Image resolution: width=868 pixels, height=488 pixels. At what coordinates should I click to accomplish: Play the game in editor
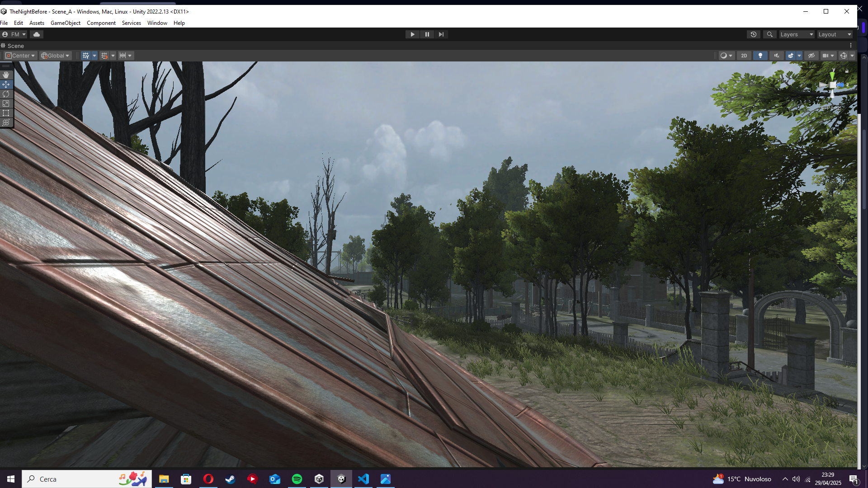click(412, 34)
